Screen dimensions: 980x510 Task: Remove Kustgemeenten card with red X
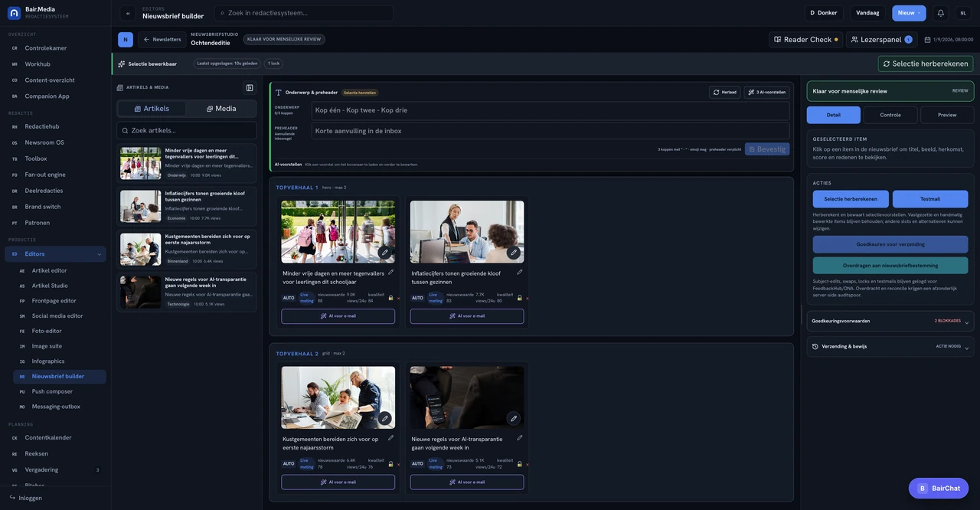(x=398, y=464)
